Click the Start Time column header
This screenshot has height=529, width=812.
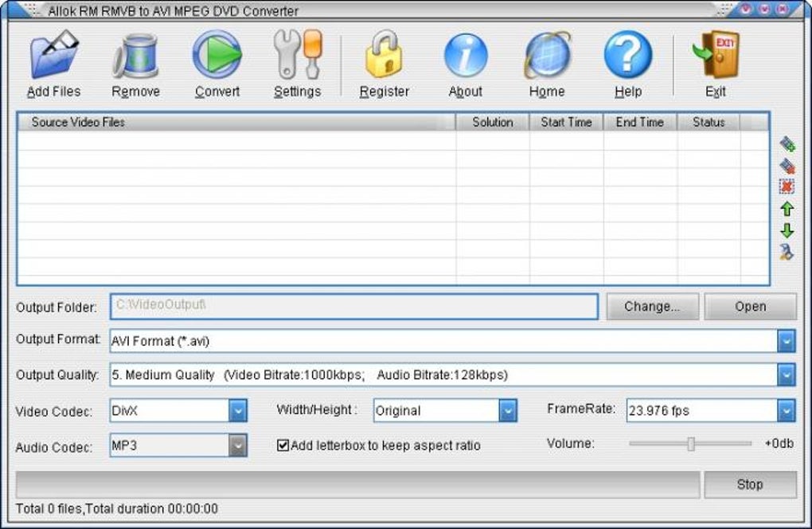click(x=566, y=122)
